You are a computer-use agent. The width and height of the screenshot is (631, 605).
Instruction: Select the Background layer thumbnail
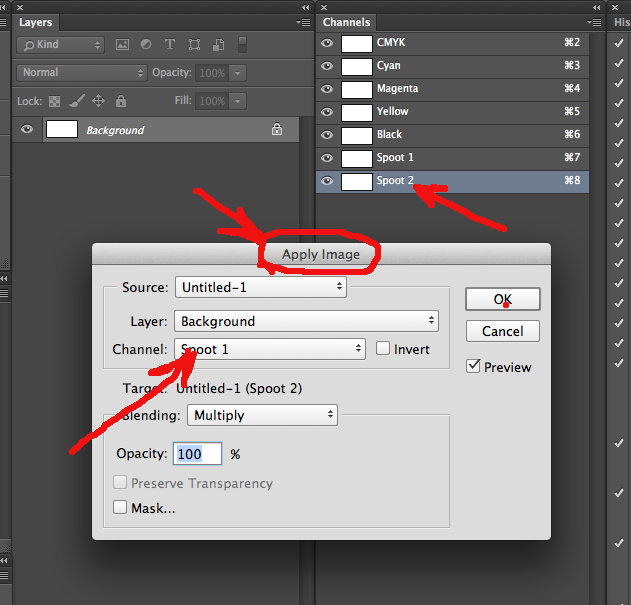tap(62, 129)
